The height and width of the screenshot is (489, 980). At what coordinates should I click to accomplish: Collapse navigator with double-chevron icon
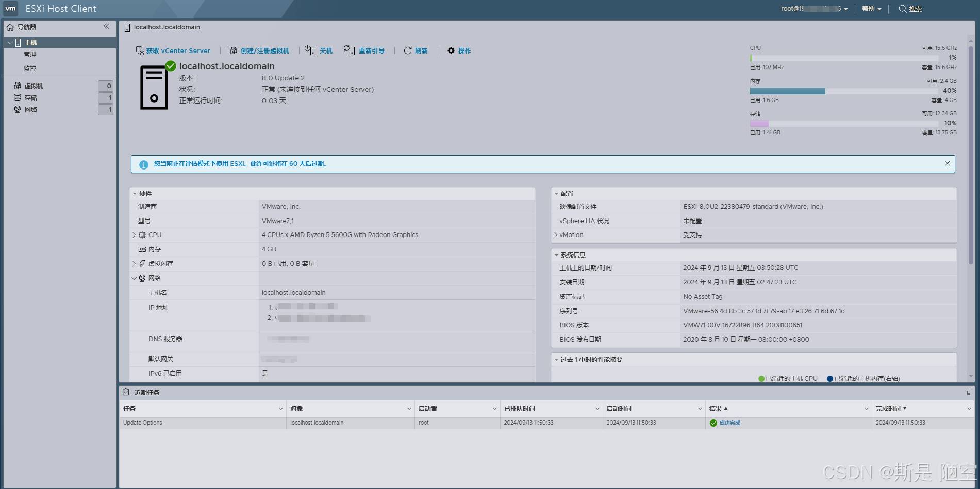pos(106,27)
